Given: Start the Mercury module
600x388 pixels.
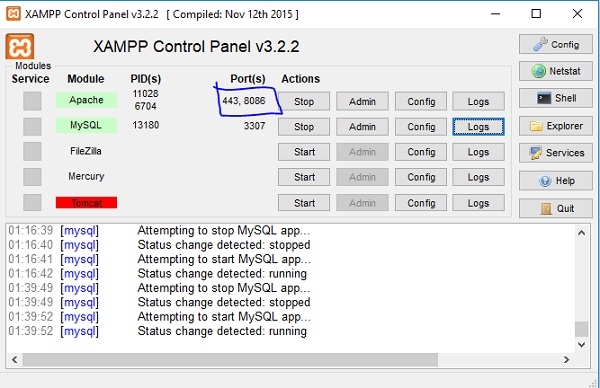Looking at the screenshot, I should click(304, 177).
